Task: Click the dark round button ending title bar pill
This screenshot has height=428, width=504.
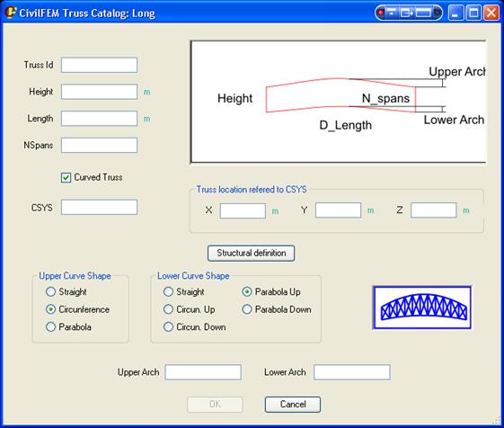Action: click(438, 13)
